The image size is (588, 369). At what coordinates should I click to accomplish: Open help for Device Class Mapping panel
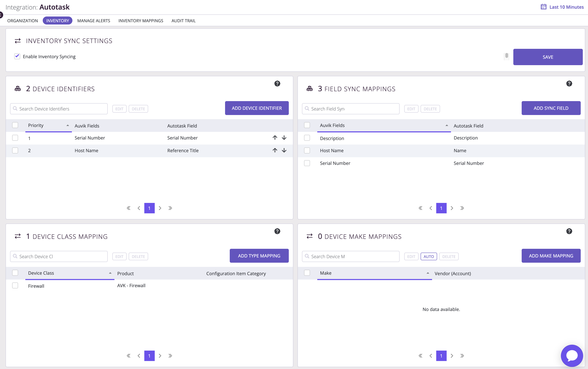277,231
